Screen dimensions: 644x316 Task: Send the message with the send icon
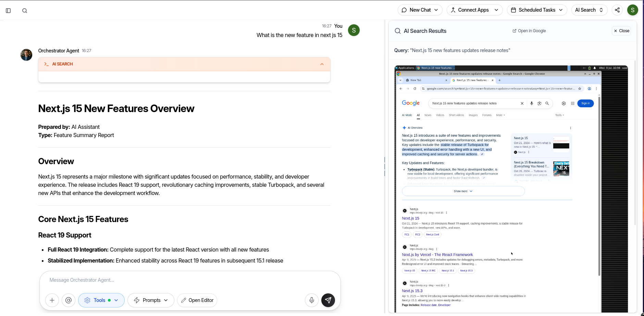(x=328, y=300)
